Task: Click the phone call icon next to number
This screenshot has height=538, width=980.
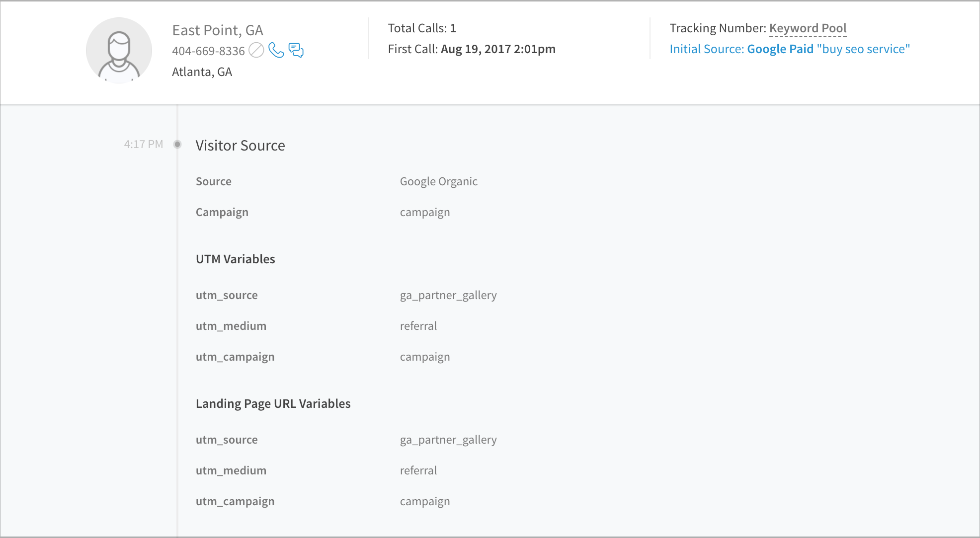Action: [x=276, y=50]
